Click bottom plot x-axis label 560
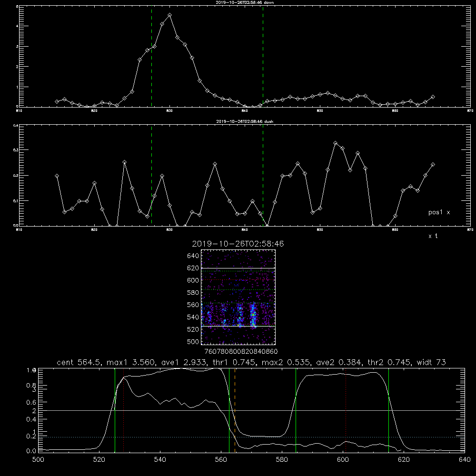This screenshot has width=476, height=476. tap(221, 460)
